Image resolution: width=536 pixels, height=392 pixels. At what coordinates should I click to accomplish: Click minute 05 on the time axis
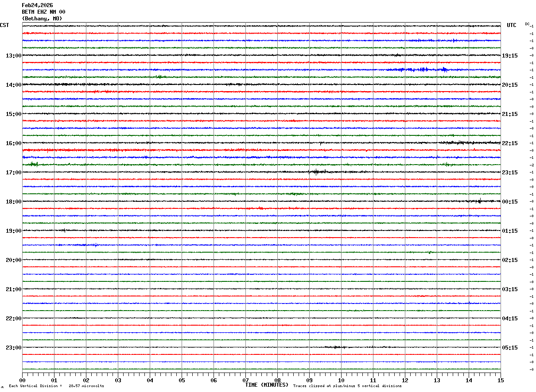click(182, 380)
